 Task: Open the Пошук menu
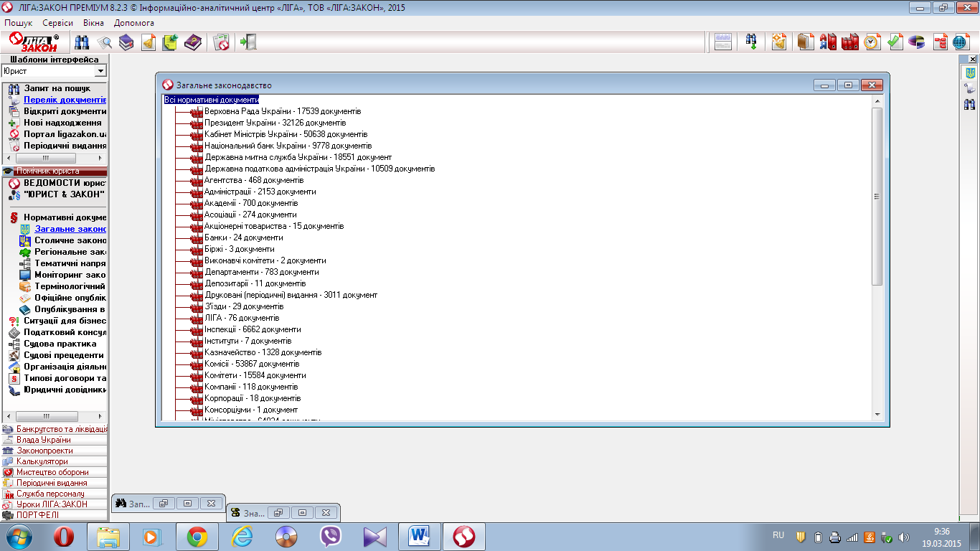pyautogui.click(x=19, y=23)
